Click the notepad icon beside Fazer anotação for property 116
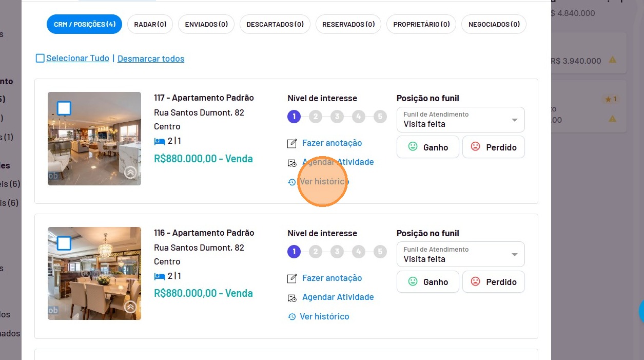 (292, 278)
